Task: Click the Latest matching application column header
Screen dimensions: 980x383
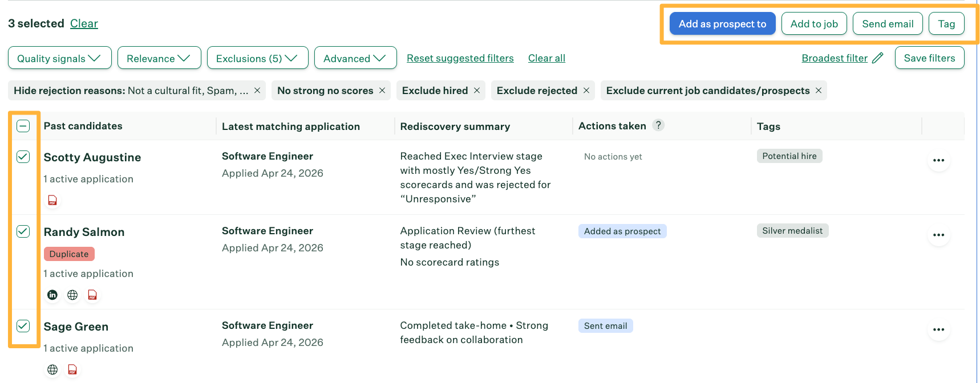Action: [291, 127]
